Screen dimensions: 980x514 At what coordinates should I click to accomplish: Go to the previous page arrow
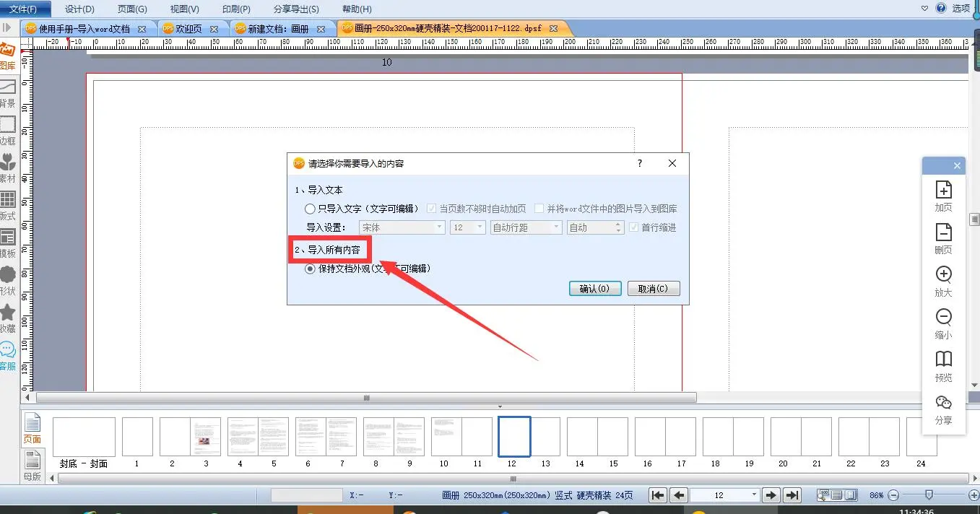(678, 495)
